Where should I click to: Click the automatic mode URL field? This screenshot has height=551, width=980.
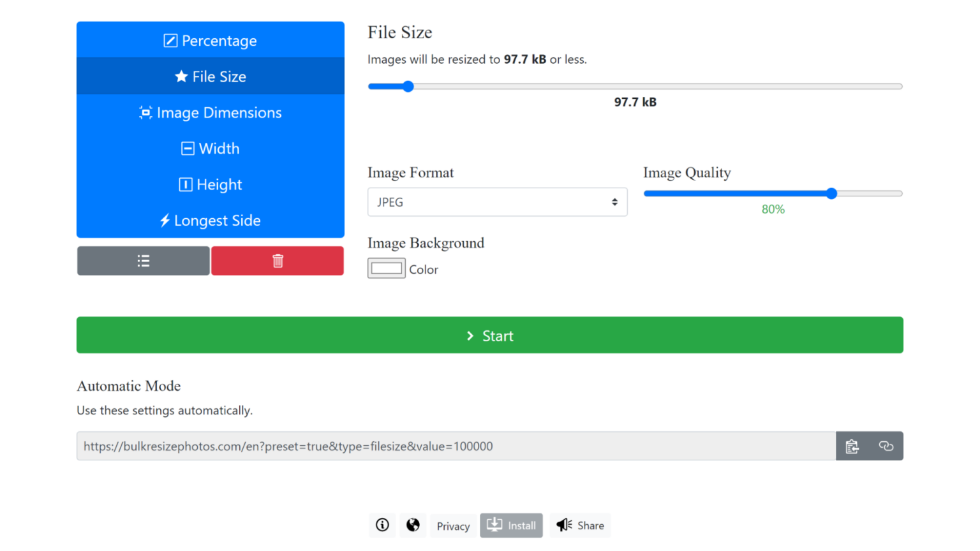pos(447,446)
